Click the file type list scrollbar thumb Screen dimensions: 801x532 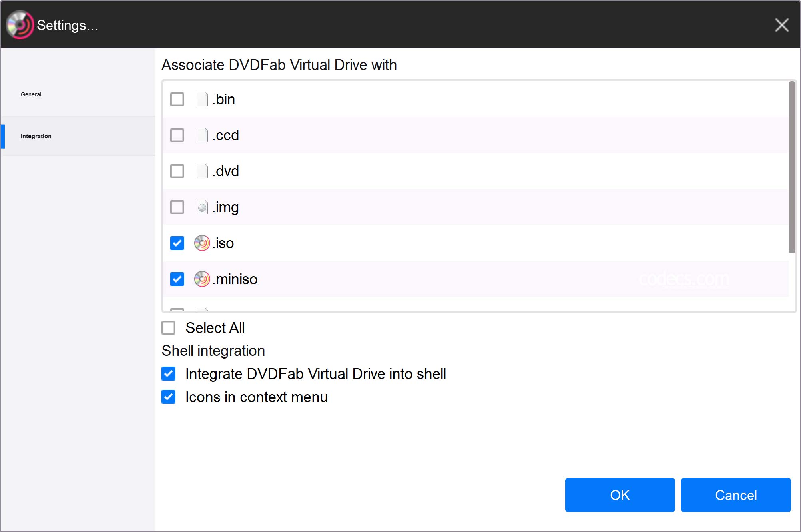(x=792, y=167)
